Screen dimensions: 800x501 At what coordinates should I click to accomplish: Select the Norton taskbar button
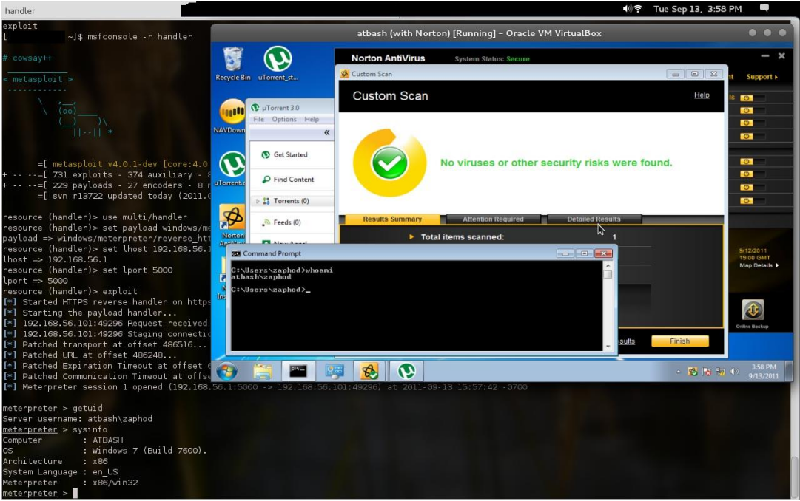[370, 371]
